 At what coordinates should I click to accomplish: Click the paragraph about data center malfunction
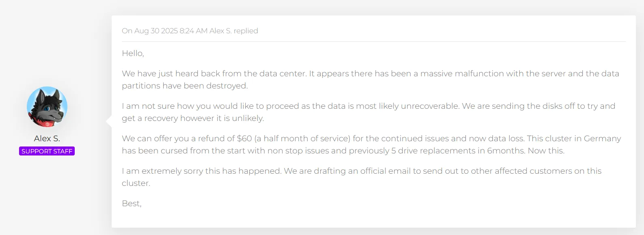pos(370,80)
